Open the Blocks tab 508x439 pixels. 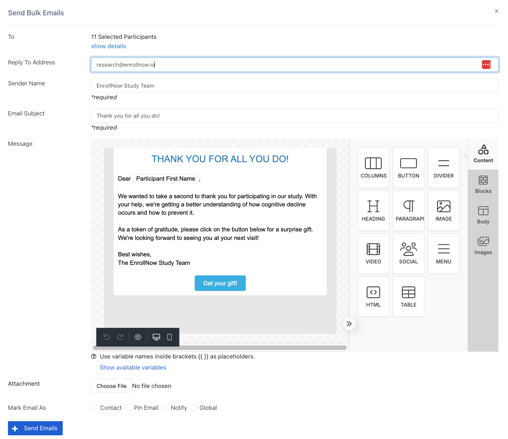click(x=483, y=184)
